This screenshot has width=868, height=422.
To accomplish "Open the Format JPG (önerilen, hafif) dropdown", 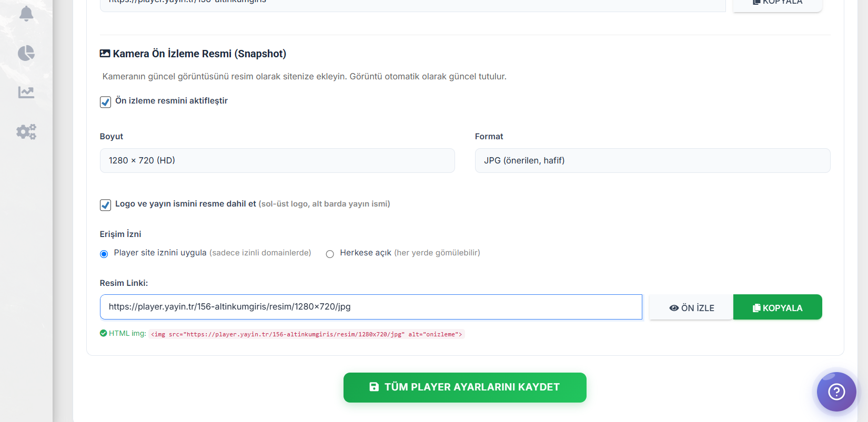I will point(652,160).
